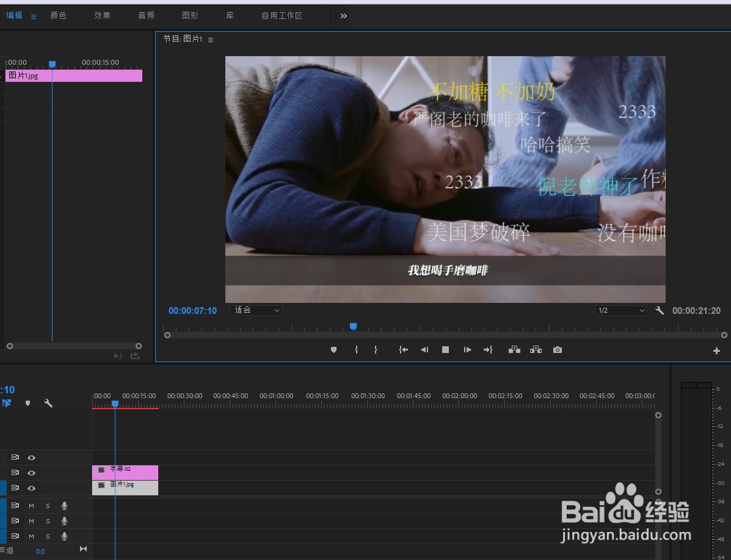Switch to the 自用工作区 workspace

282,15
